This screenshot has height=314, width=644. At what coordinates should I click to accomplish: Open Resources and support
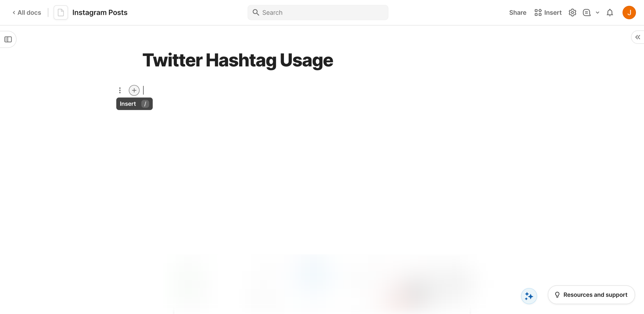tap(591, 295)
